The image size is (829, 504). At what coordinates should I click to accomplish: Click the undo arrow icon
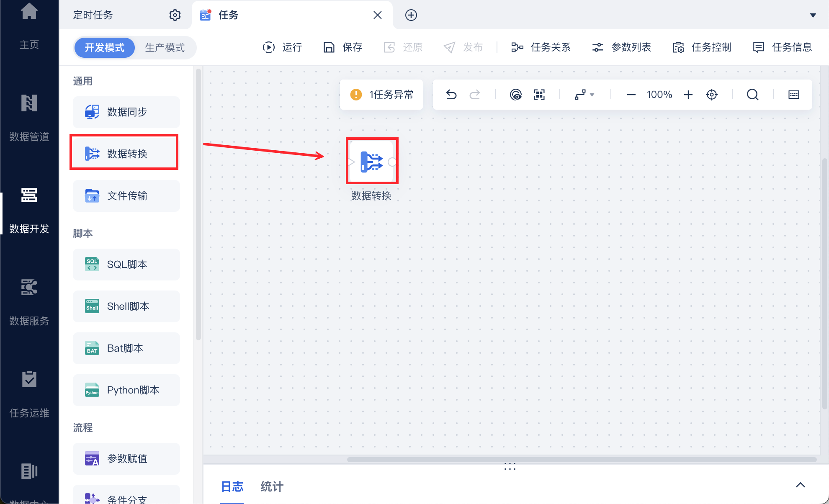(x=451, y=95)
